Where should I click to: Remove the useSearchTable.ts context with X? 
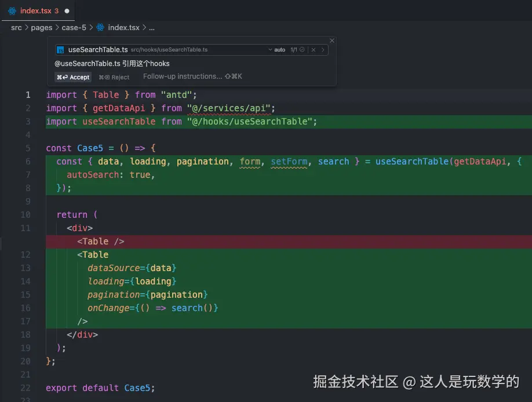[314, 50]
